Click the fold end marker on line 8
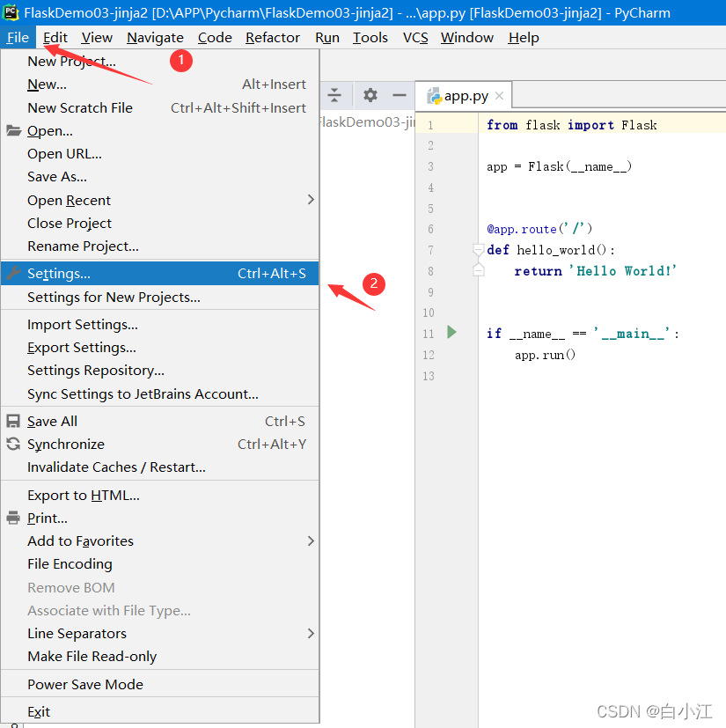The width and height of the screenshot is (726, 728). (479, 270)
